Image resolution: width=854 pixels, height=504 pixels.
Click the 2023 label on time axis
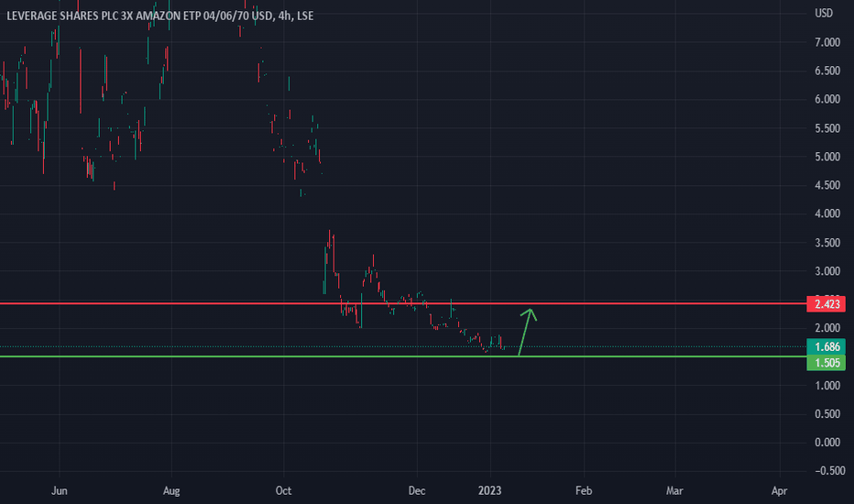pos(489,491)
